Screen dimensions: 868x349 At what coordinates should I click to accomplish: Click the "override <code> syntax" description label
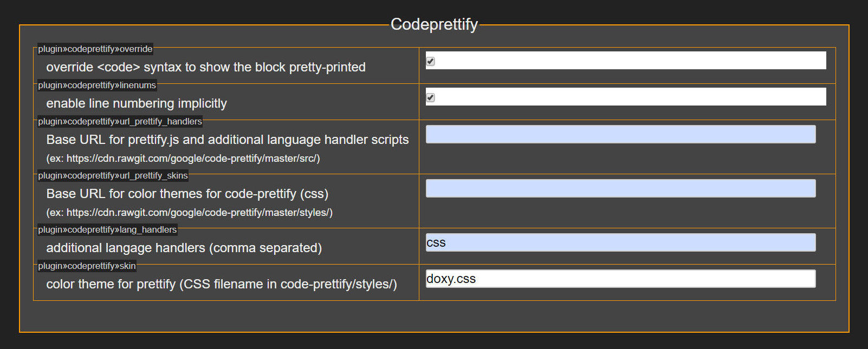point(206,67)
